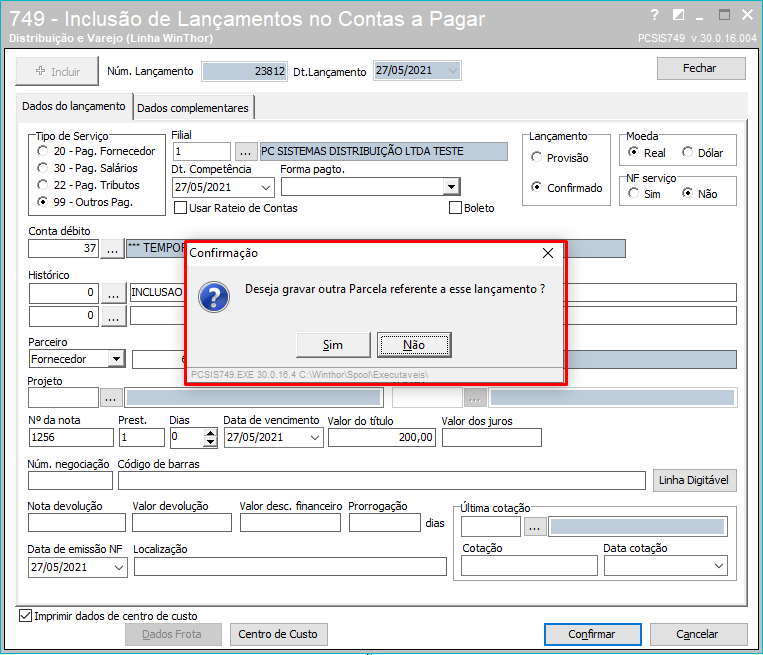Viewport: 763px width, 655px height.
Task: Open Conta débito lookup ellipsis button
Action: tap(112, 249)
